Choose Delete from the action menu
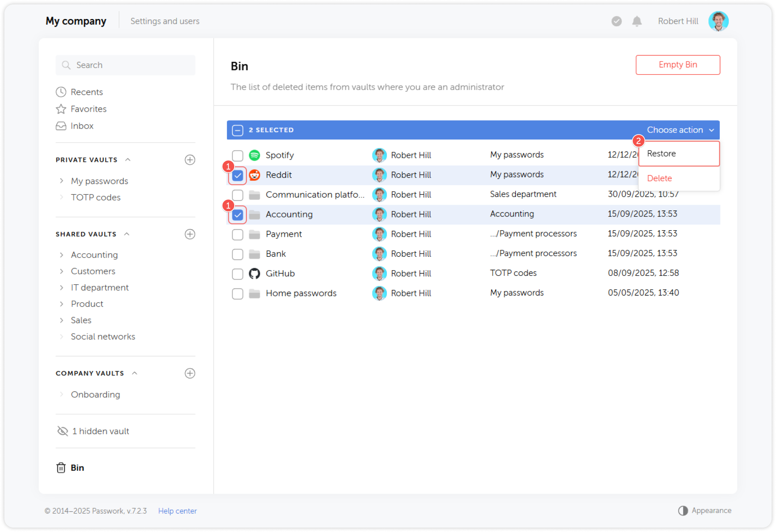The image size is (776, 532). [659, 178]
